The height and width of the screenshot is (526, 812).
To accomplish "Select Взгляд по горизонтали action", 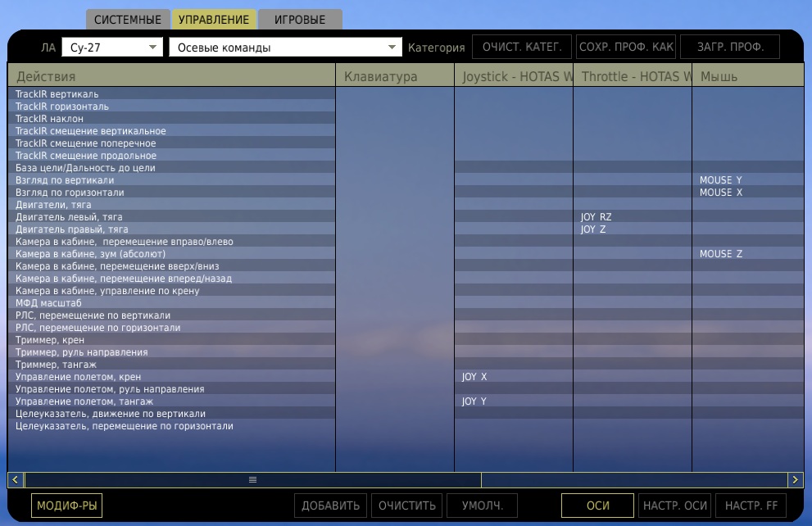I will tap(171, 192).
